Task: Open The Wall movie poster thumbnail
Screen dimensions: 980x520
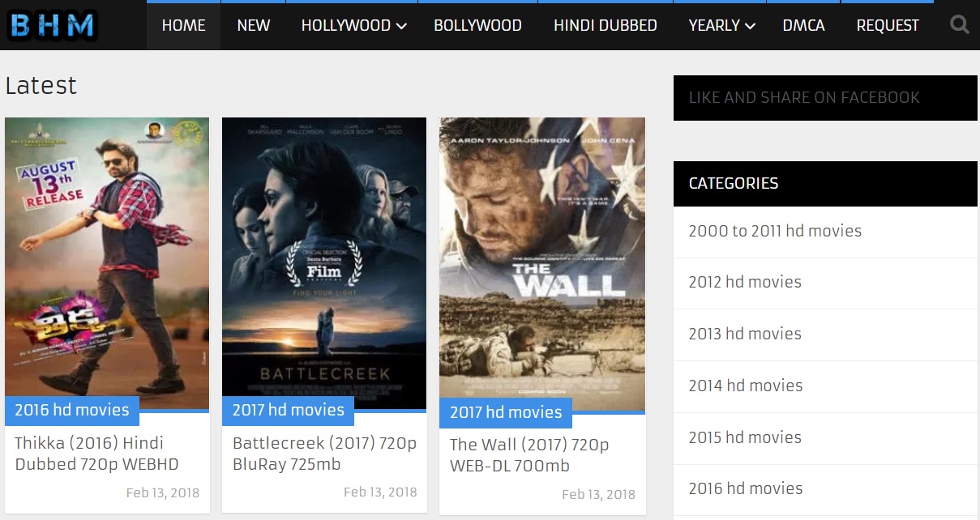Action: (x=542, y=264)
